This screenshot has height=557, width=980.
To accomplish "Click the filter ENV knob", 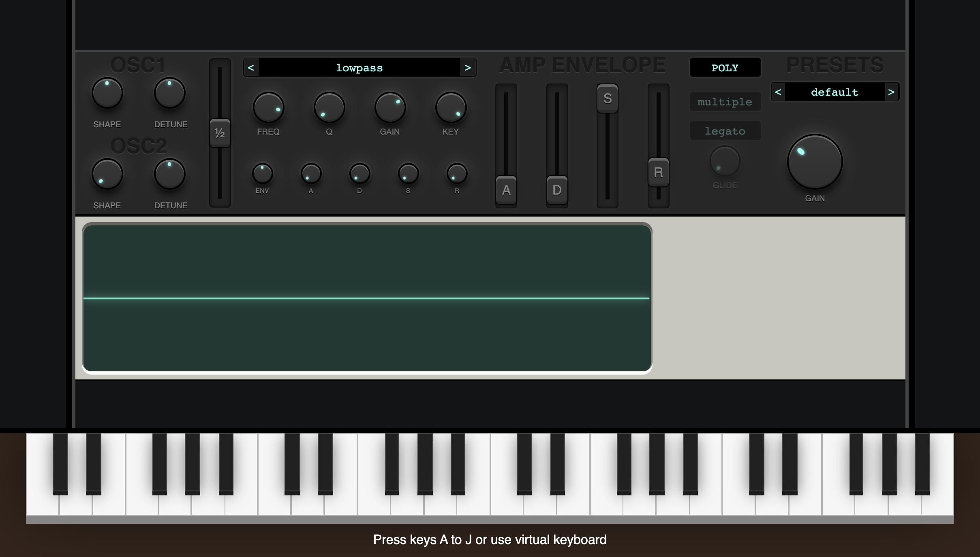I will [262, 174].
